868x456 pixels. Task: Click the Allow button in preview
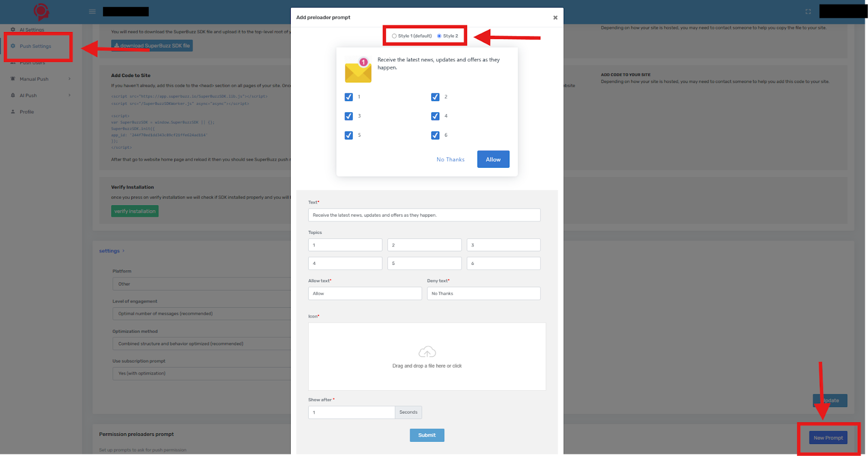click(x=493, y=159)
